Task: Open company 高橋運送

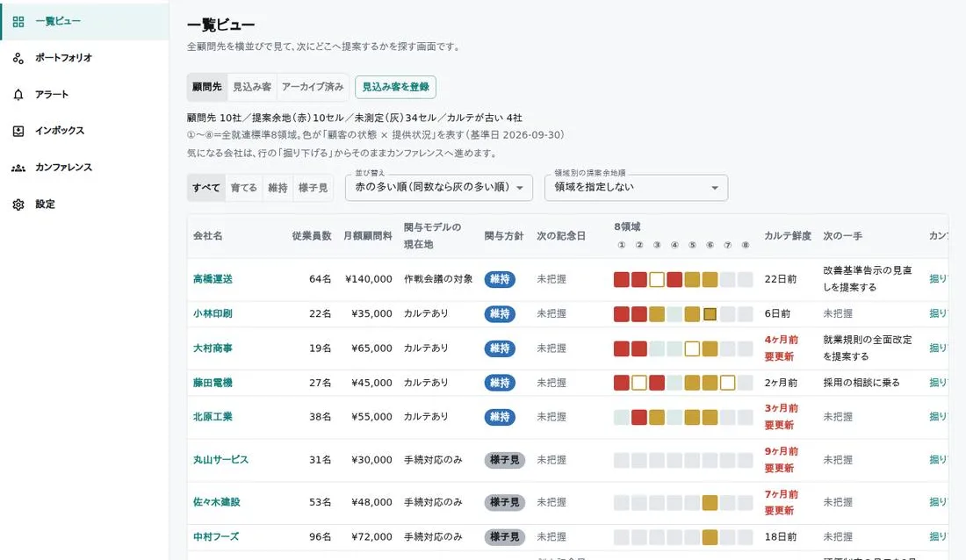Action: [x=213, y=279]
